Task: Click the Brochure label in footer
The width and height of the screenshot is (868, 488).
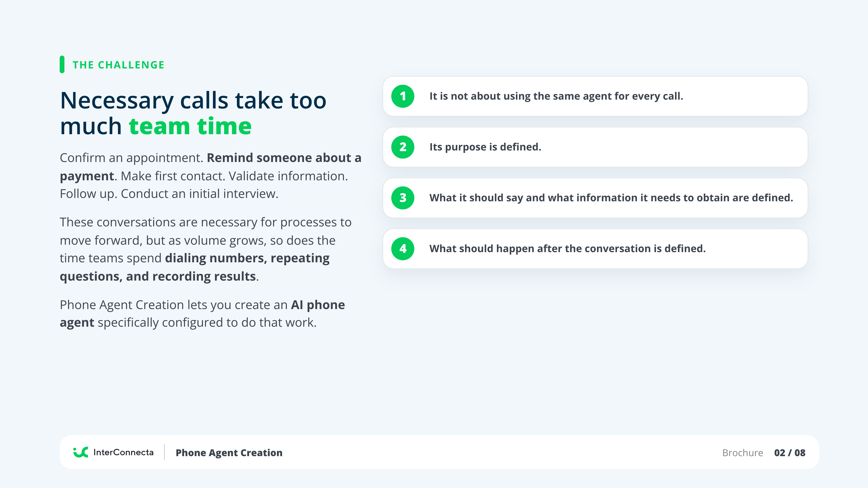Action: [x=743, y=453]
